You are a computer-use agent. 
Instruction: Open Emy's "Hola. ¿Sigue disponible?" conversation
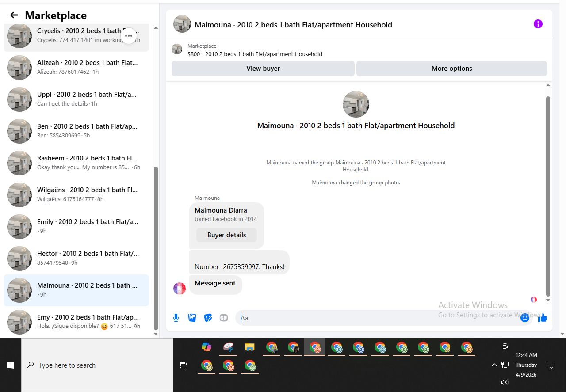click(x=76, y=322)
